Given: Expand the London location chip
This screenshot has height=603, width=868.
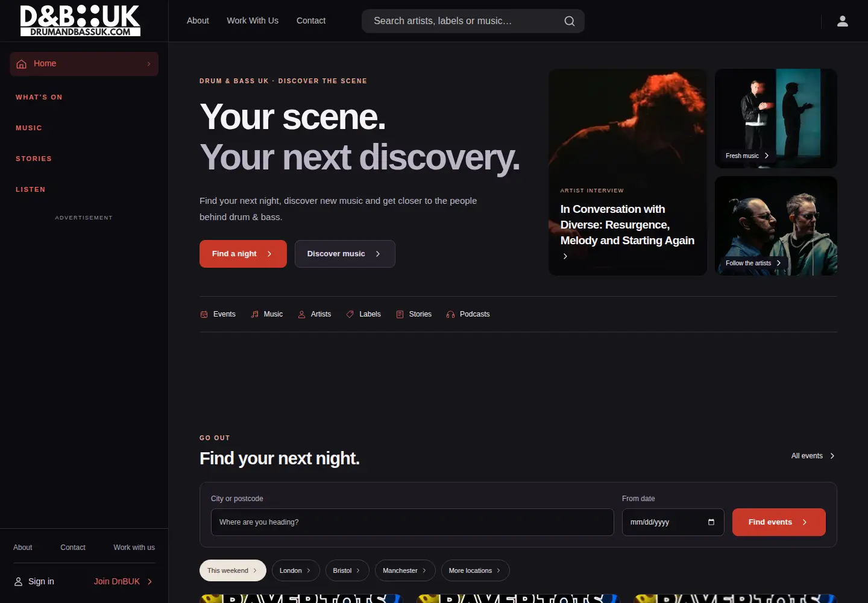Looking at the screenshot, I should pyautogui.click(x=295, y=570).
